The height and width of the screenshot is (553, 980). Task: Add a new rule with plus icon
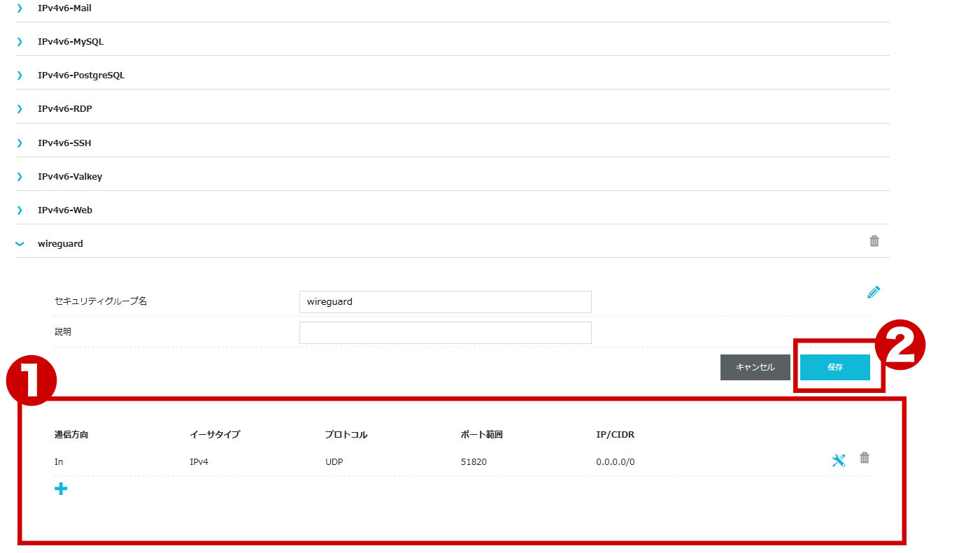click(61, 489)
